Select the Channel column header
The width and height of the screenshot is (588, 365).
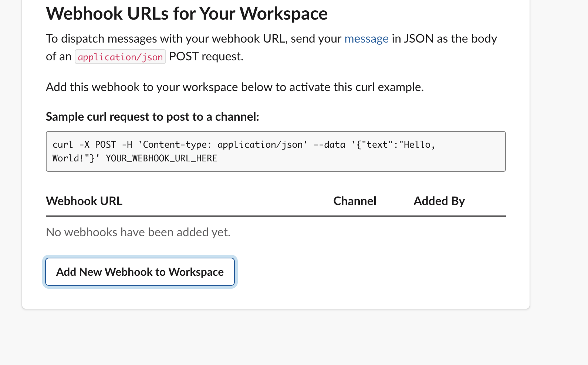(354, 201)
